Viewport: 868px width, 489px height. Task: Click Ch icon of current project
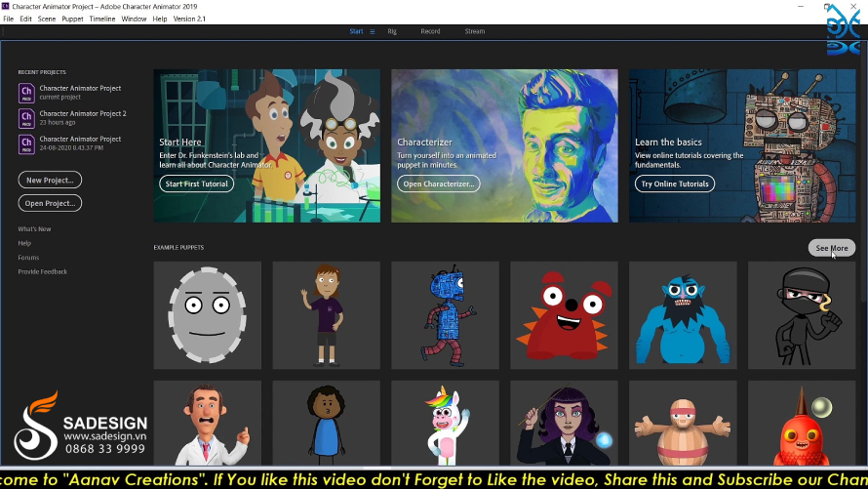point(26,93)
